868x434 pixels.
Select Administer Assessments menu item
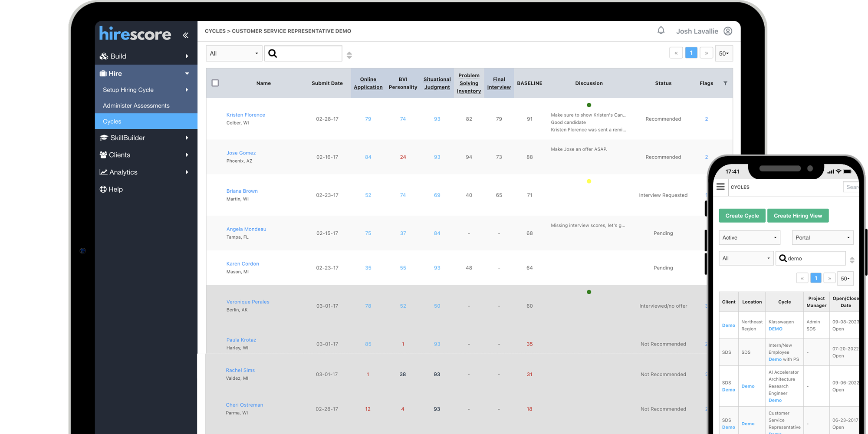click(136, 105)
